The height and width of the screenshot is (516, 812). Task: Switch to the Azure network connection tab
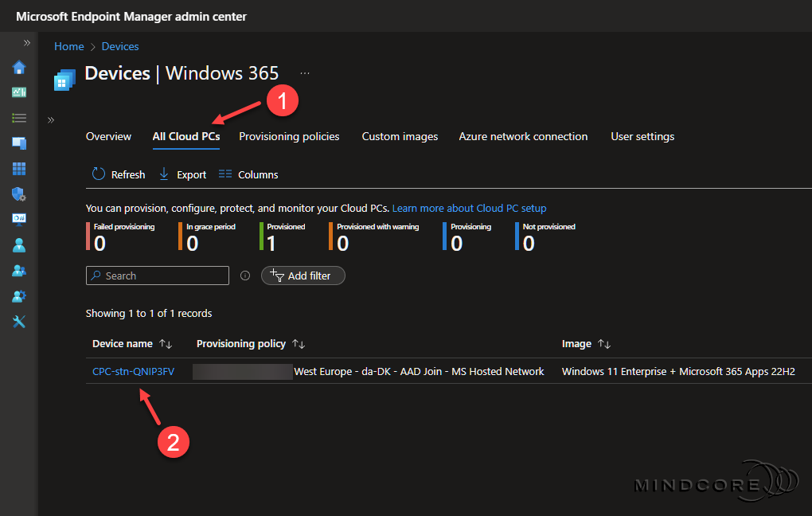[523, 137]
